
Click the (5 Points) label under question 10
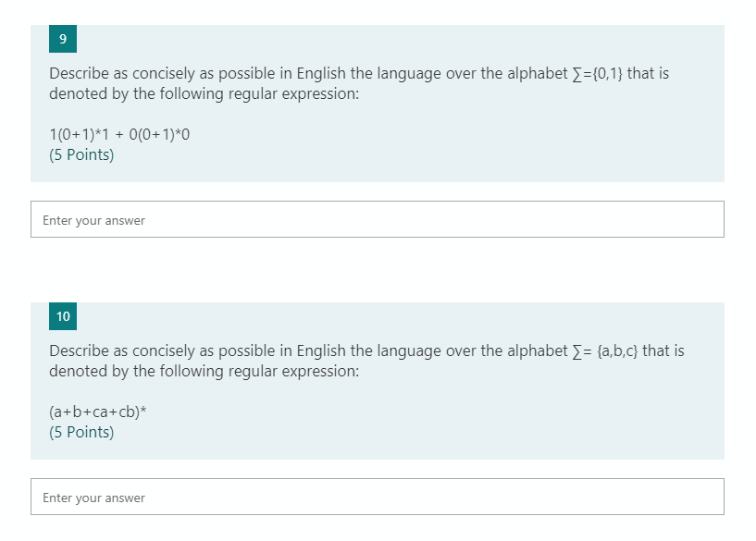(81, 432)
